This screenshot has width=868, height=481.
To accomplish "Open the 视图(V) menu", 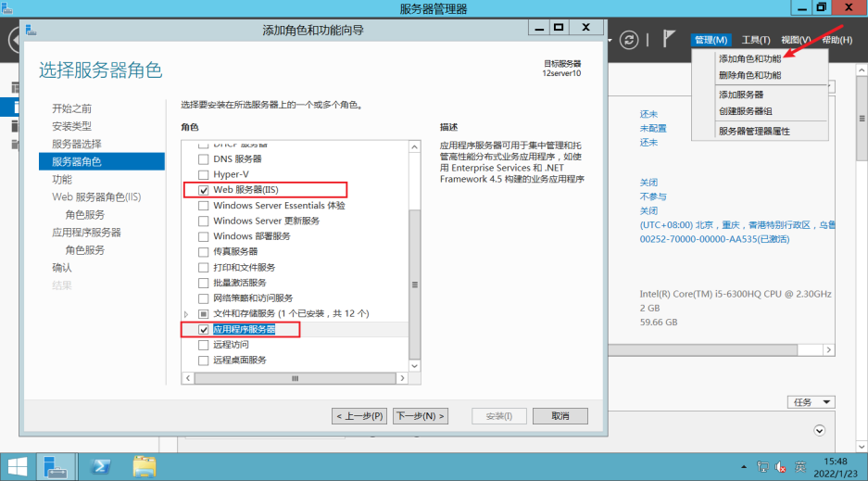I will coord(796,40).
